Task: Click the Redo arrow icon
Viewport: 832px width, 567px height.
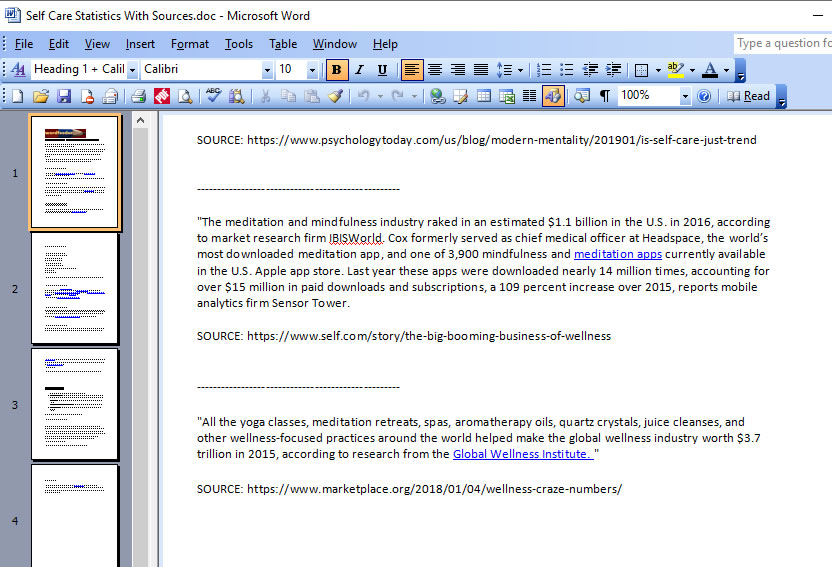Action: pyautogui.click(x=397, y=96)
